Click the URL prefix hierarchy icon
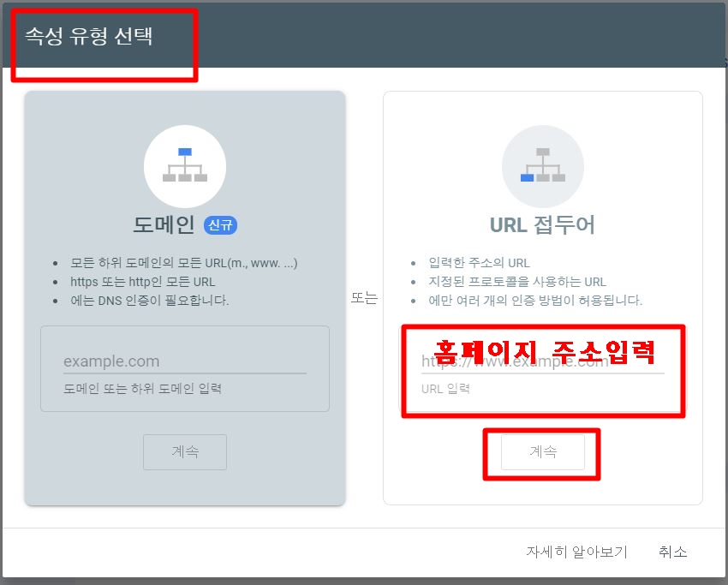 pyautogui.click(x=543, y=165)
